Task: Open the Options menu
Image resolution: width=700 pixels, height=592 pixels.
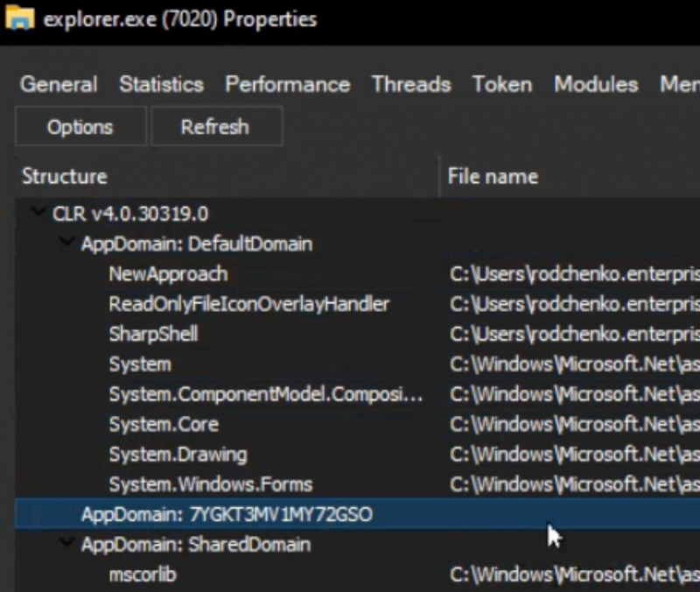Action: click(80, 126)
